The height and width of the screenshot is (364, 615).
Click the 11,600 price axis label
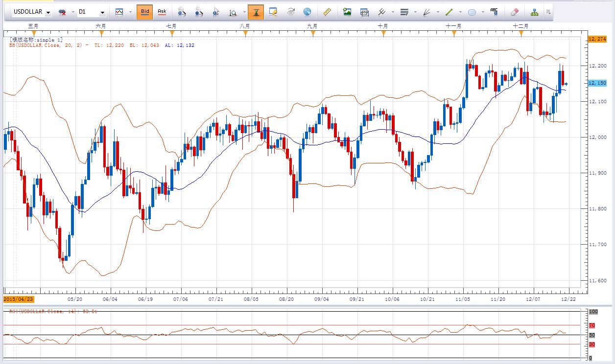(x=597, y=281)
